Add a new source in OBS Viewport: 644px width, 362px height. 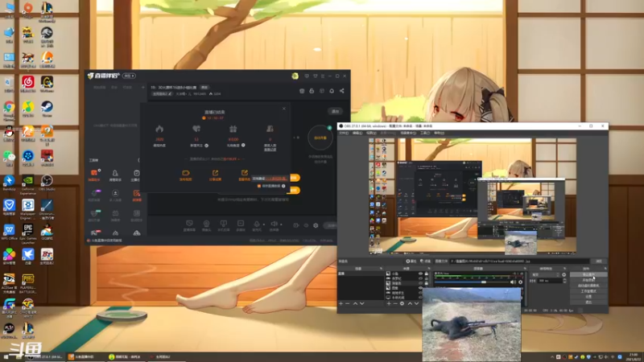click(x=389, y=304)
